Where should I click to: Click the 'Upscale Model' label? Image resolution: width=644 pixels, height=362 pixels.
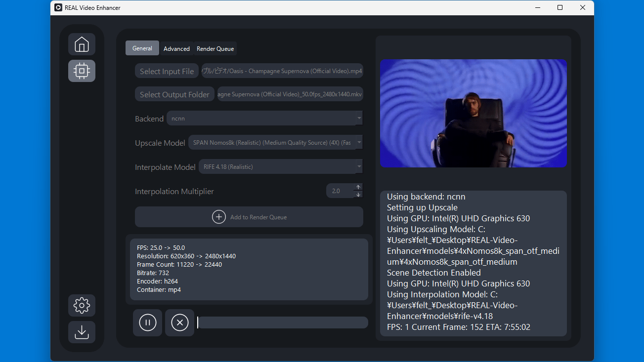click(x=160, y=143)
